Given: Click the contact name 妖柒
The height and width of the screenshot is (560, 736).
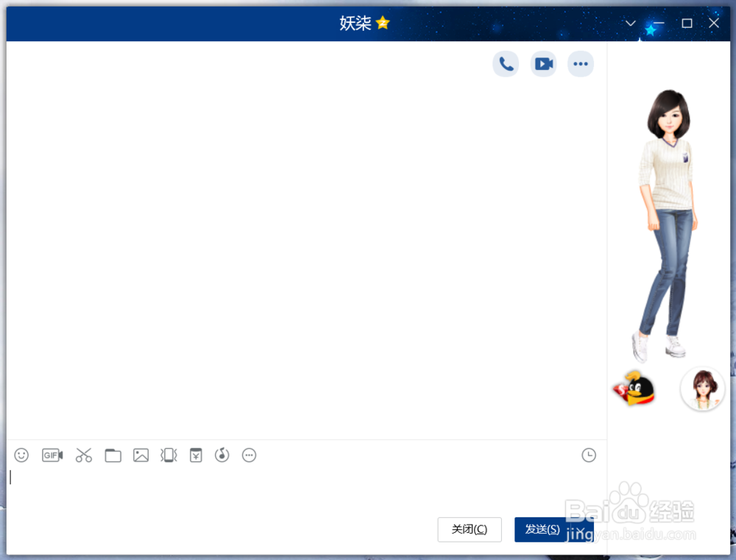Looking at the screenshot, I should pyautogui.click(x=355, y=23).
